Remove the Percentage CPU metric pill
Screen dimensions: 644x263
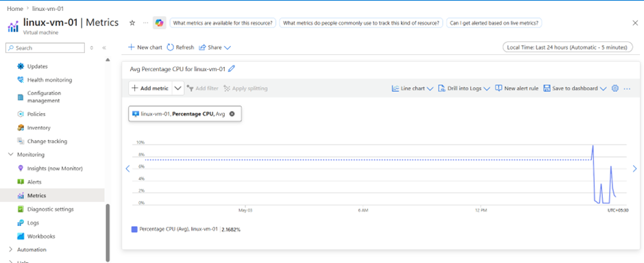(x=232, y=114)
